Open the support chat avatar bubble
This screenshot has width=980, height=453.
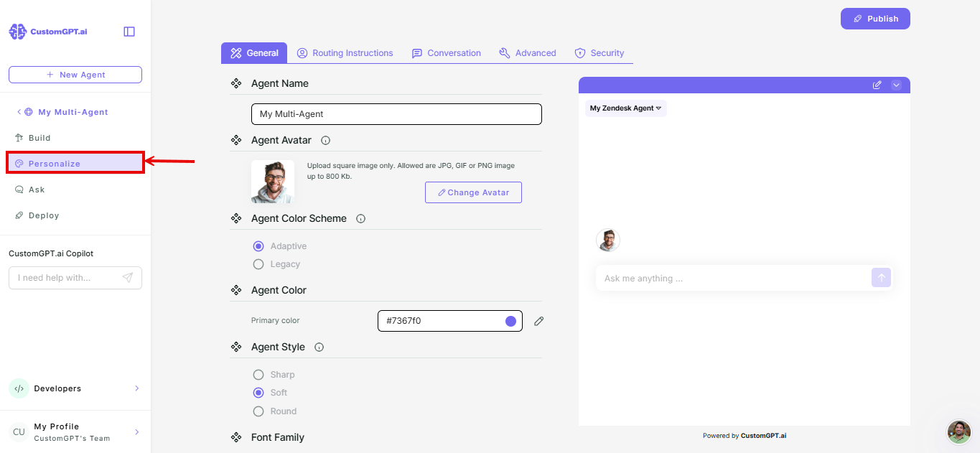click(959, 432)
